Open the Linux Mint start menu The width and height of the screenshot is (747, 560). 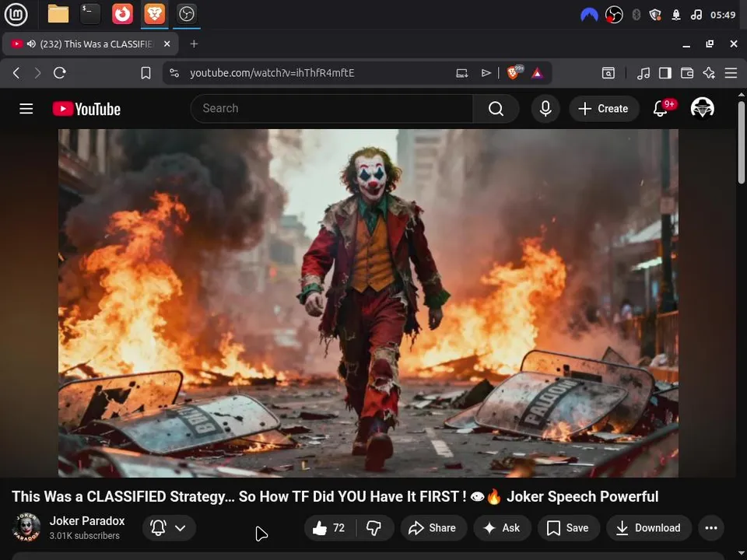(x=16, y=14)
